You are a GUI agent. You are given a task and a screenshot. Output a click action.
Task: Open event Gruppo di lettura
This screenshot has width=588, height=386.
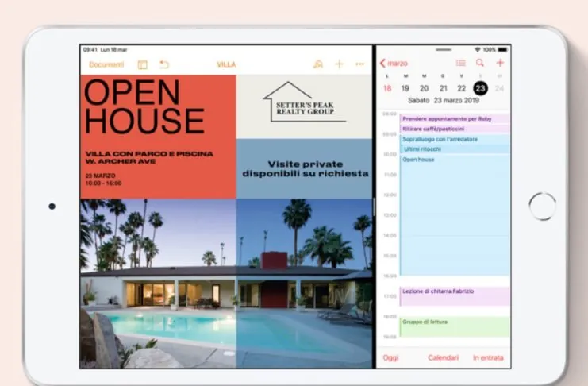[455, 326]
